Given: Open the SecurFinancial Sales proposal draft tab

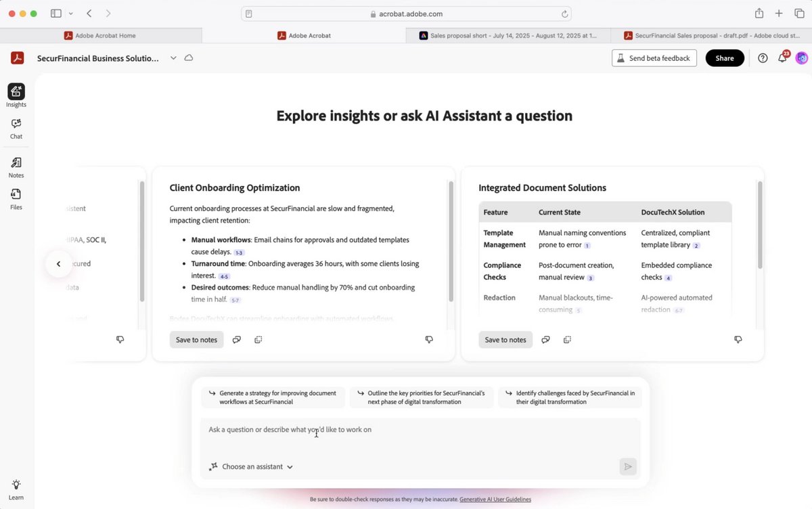Looking at the screenshot, I should tap(711, 35).
